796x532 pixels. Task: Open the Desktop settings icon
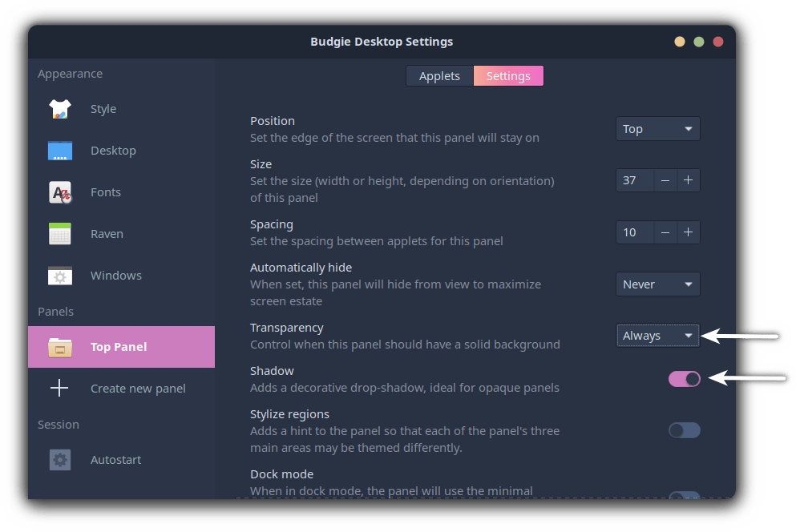click(60, 151)
